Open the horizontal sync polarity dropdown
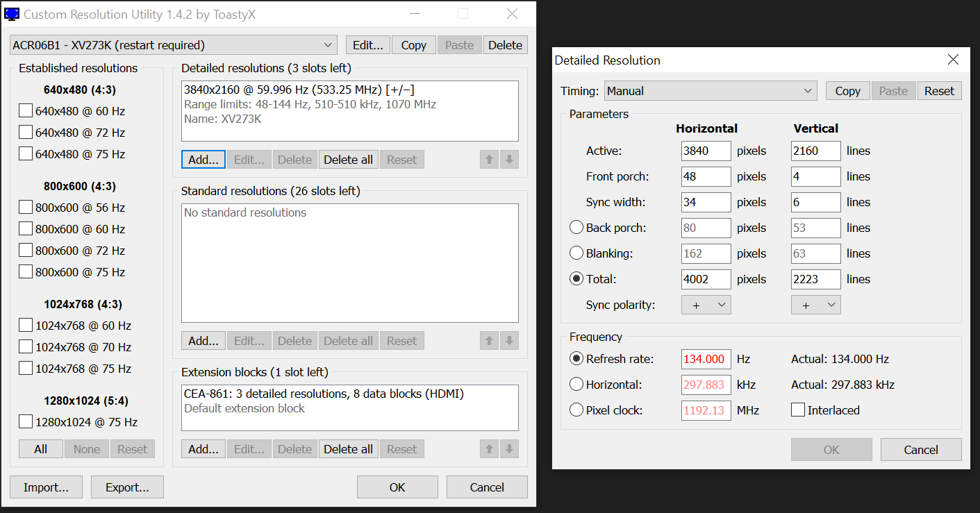 tap(706, 305)
